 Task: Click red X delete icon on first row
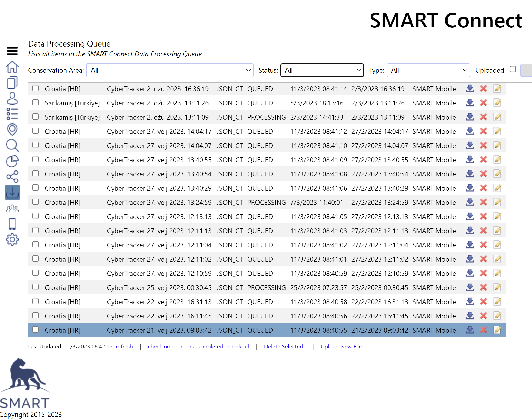pyautogui.click(x=483, y=88)
